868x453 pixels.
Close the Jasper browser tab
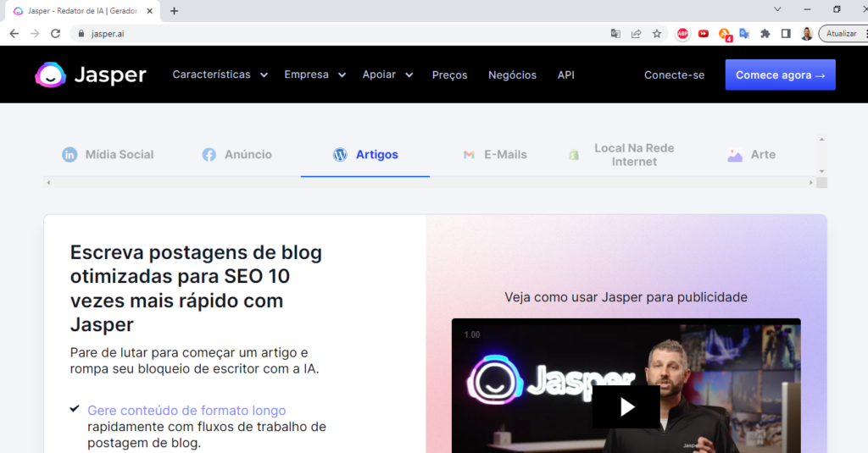(x=149, y=11)
